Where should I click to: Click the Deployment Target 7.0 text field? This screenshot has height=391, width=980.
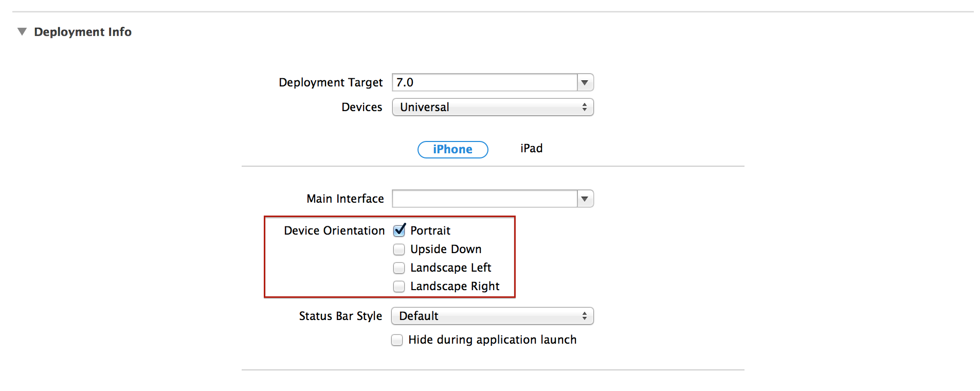click(x=483, y=82)
